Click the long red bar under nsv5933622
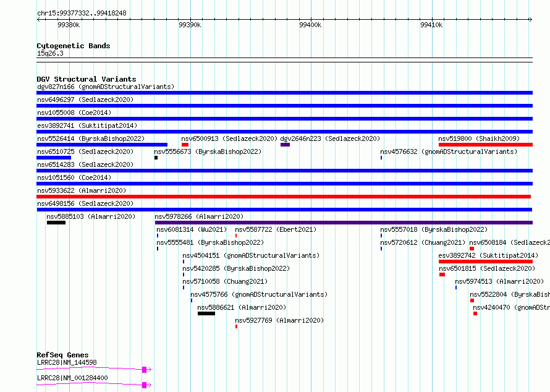The width and height of the screenshot is (550, 392). (x=284, y=197)
